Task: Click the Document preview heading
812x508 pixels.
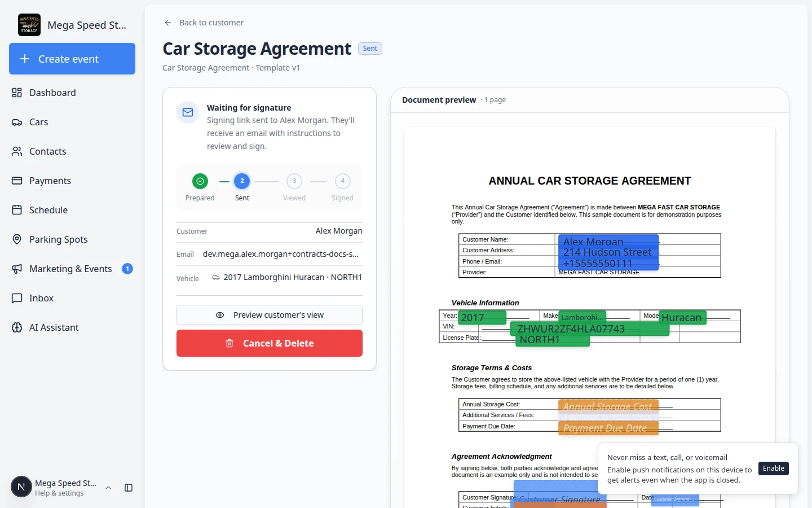Action: click(x=439, y=100)
